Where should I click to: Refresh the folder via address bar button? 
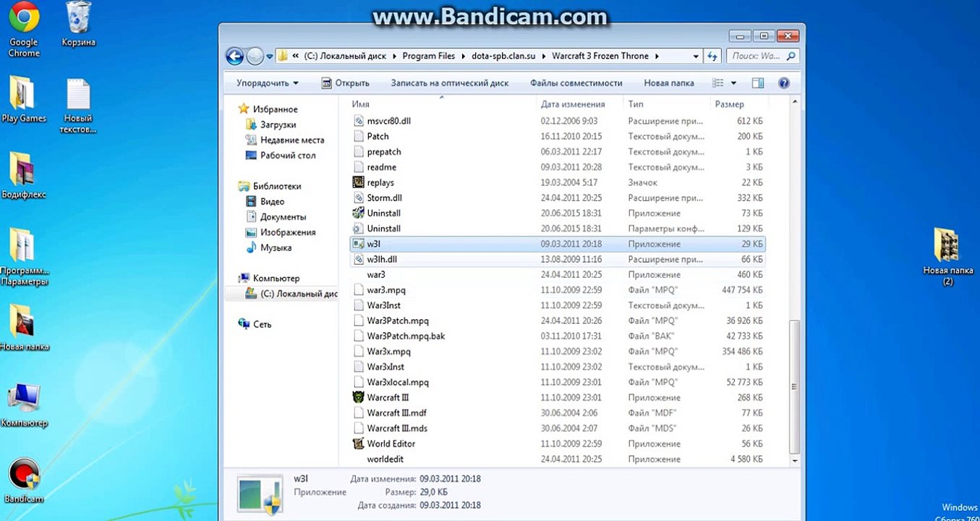713,56
